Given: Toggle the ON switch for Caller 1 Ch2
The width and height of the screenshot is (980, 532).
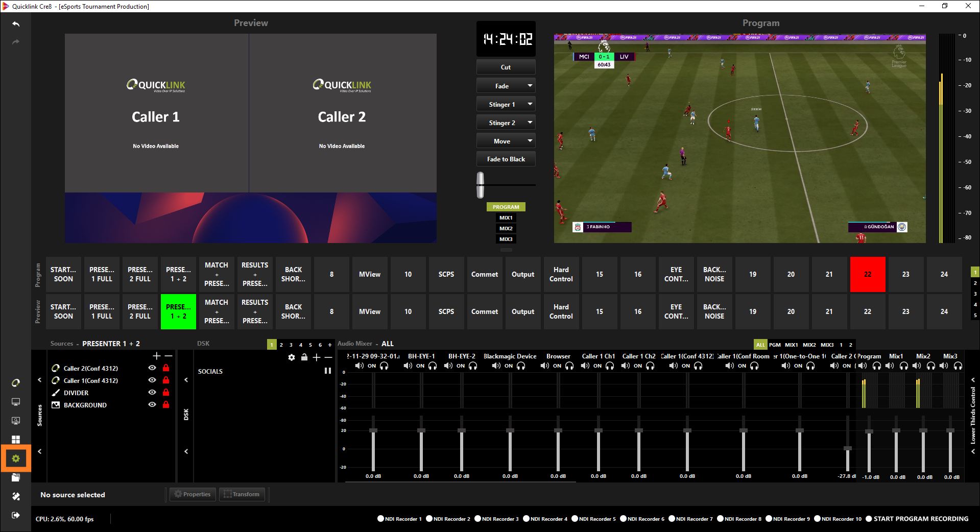Looking at the screenshot, I should click(x=638, y=366).
